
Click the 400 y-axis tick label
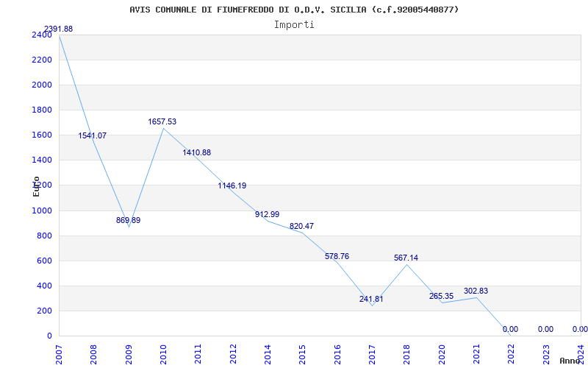[x=45, y=286]
